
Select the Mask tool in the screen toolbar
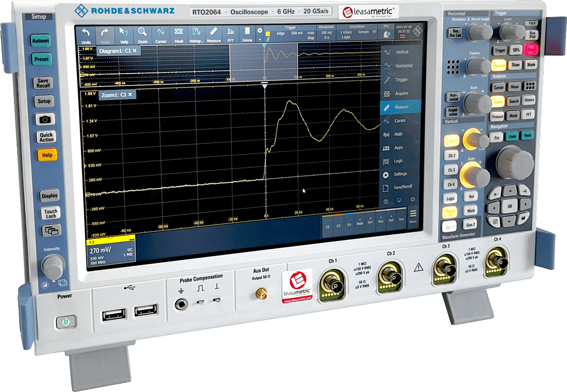point(179,36)
